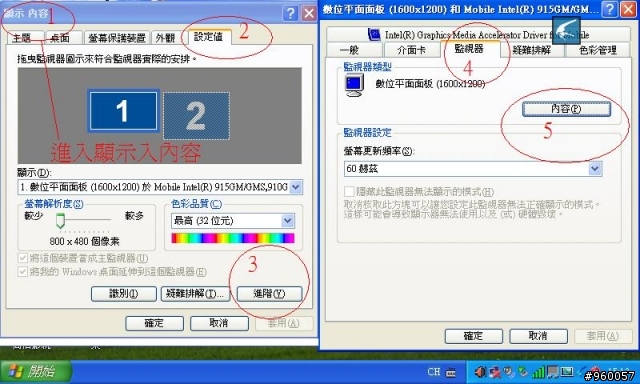
Task: Click the green wireless signal bars tray icon
Action: (538, 372)
